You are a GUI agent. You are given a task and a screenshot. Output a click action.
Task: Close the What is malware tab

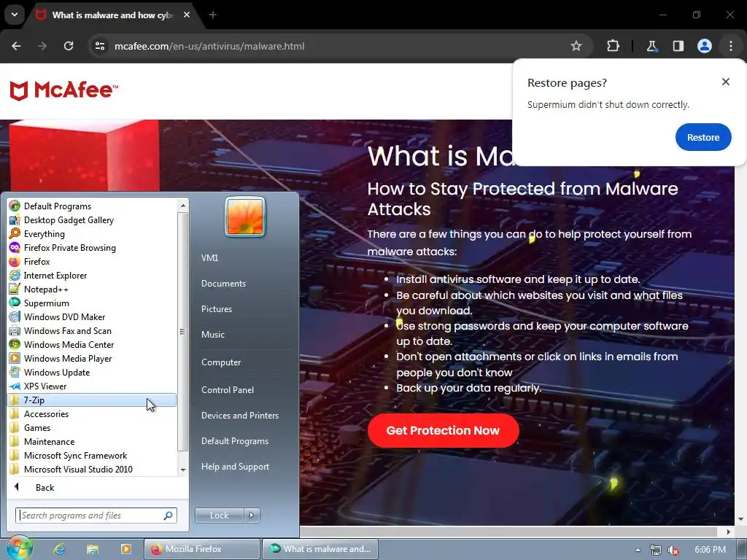(x=187, y=15)
